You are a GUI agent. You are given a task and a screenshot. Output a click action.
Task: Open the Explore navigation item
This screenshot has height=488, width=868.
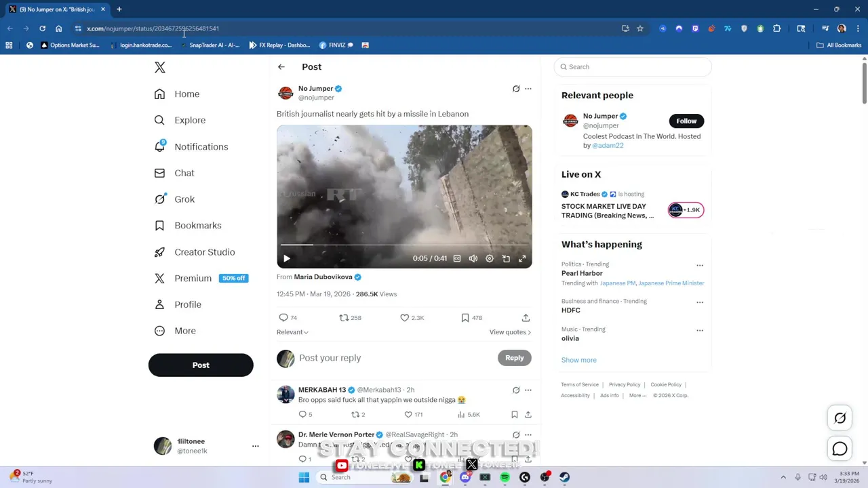[180, 120]
